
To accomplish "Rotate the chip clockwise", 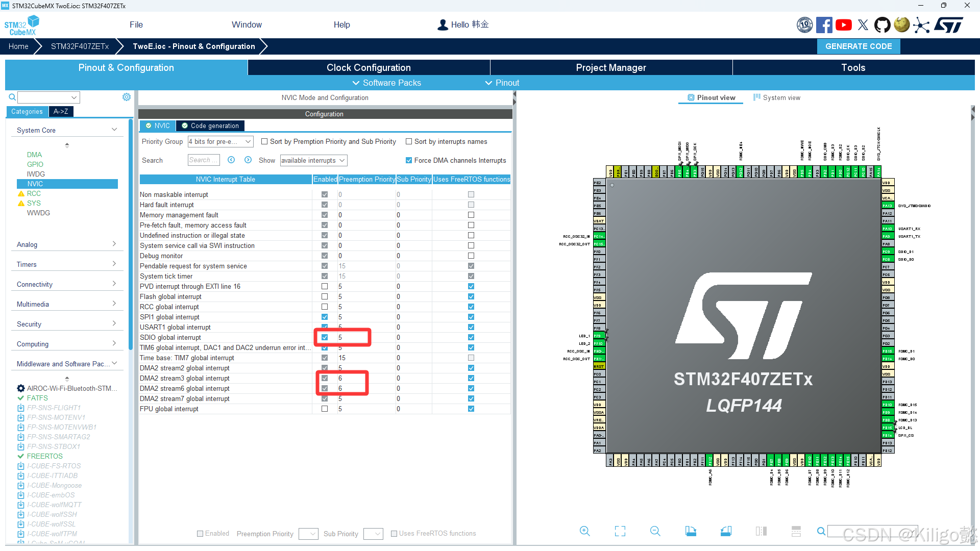I will (x=691, y=531).
